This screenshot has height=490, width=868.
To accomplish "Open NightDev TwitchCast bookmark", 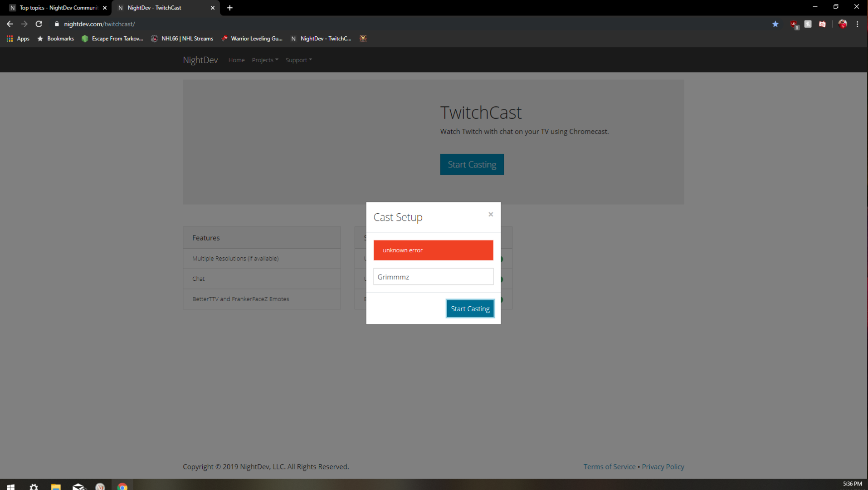I will (322, 39).
